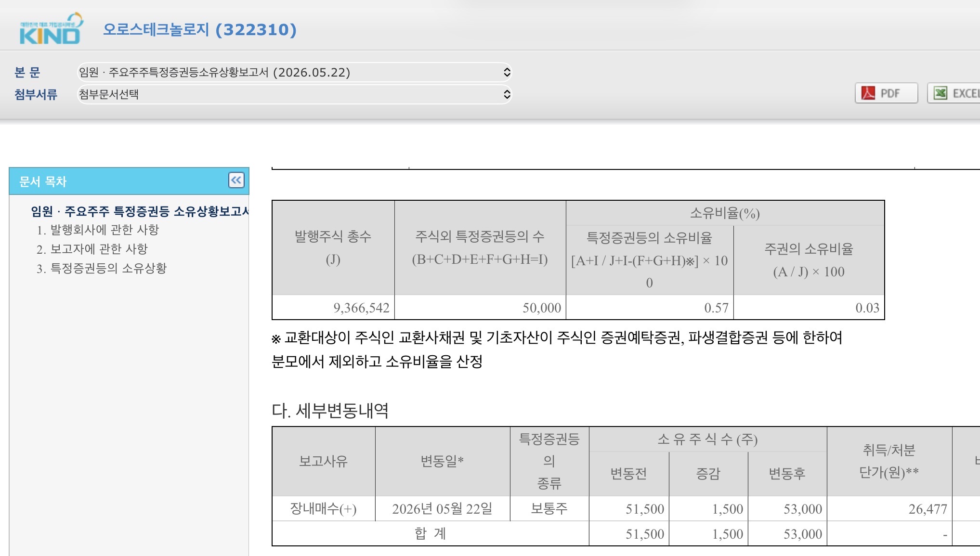Click the 소유비율(%) header cell
The width and height of the screenshot is (980, 556).
[725, 213]
